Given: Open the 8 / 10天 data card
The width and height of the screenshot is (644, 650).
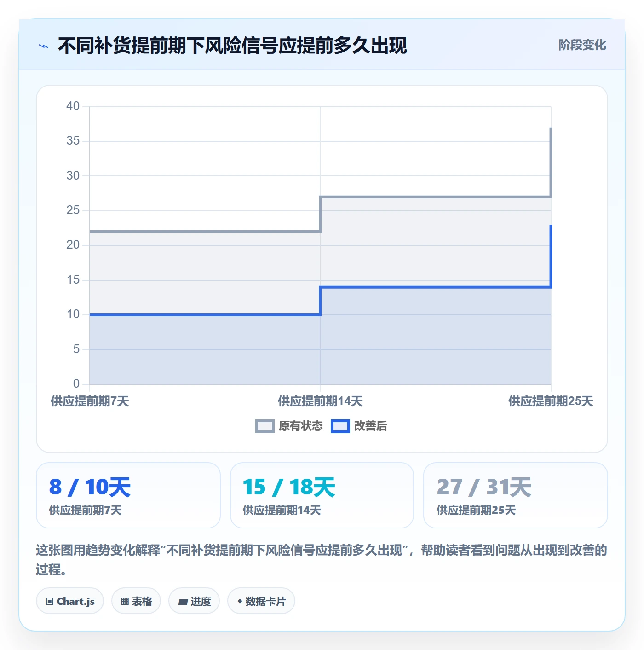Looking at the screenshot, I should pyautogui.click(x=128, y=495).
